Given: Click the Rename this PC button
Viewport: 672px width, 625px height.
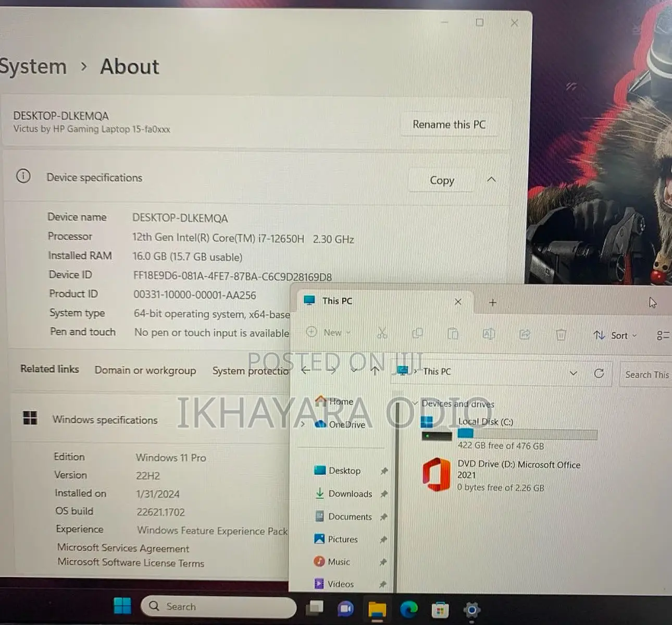Looking at the screenshot, I should pyautogui.click(x=449, y=125).
